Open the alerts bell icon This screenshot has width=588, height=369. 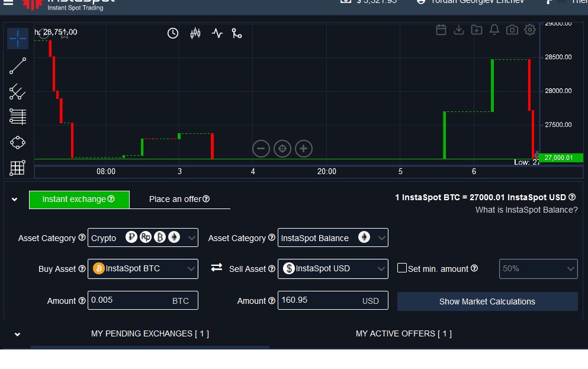click(494, 30)
